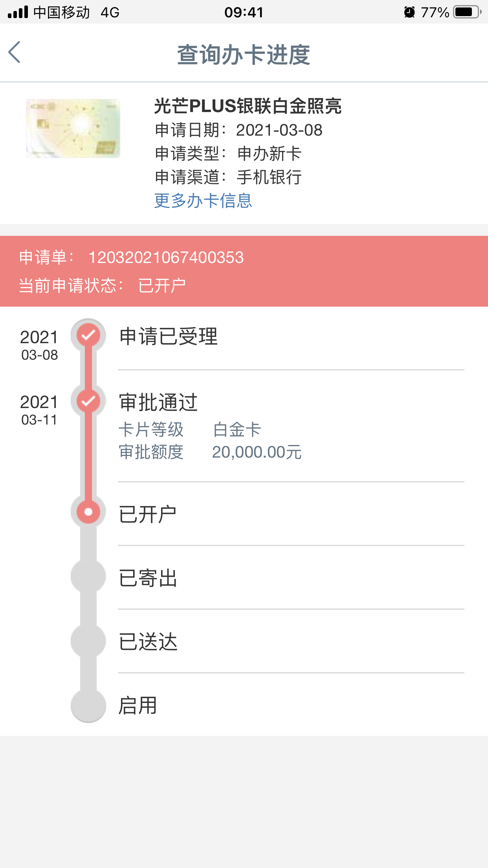Select the 已寄出 progress step label
Viewport: 488px width, 868px height.
pos(148,578)
